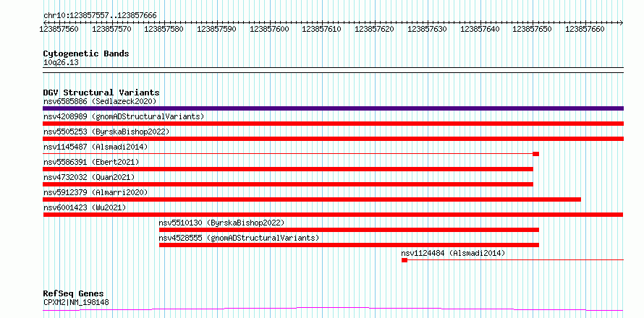
Task: Click ruler position 123857590
Action: click(x=217, y=29)
